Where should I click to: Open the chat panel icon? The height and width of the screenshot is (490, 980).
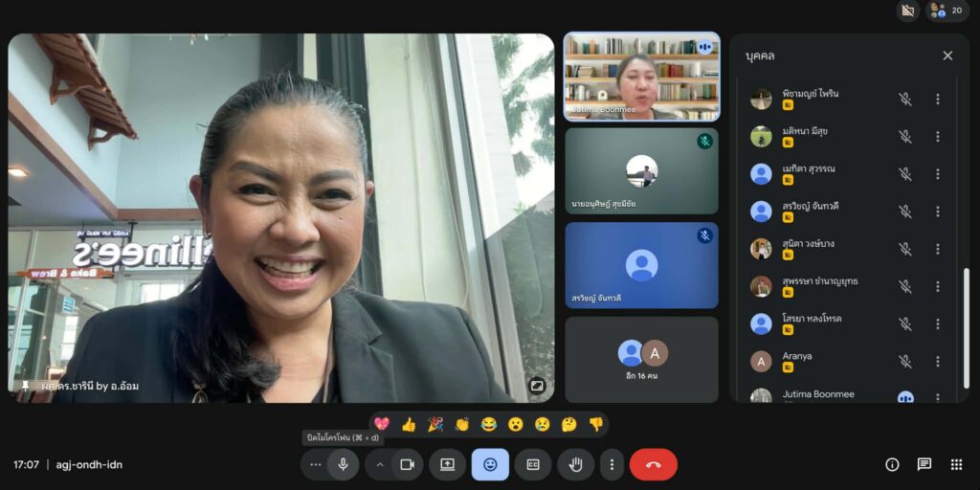924,464
